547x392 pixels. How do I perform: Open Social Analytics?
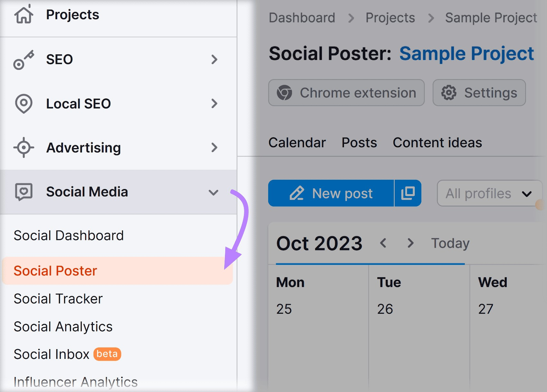click(63, 327)
